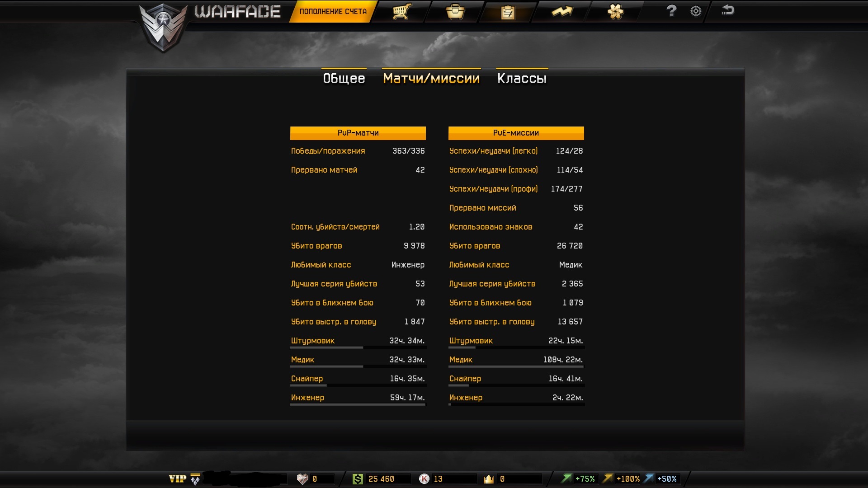The image size is (868, 488).
Task: Click the Пополнение счета button
Action: coord(333,11)
